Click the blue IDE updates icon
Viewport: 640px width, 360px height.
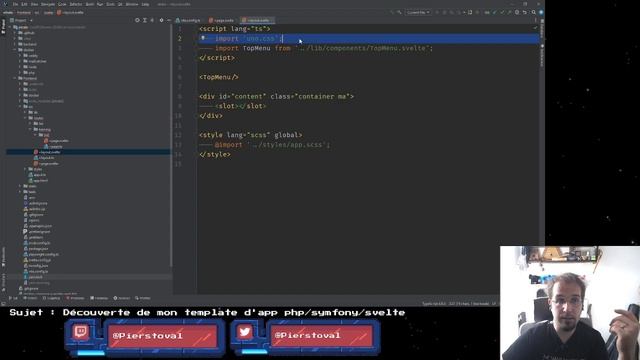pos(541,12)
